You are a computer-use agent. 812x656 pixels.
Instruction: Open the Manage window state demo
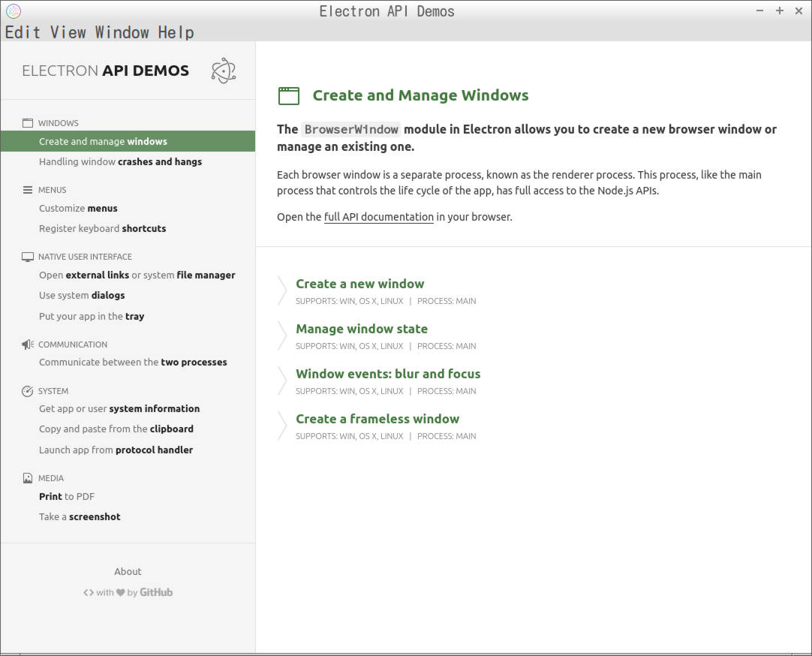(362, 329)
